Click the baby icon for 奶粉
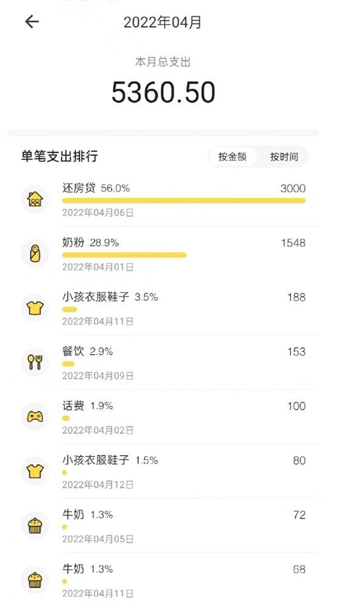This screenshot has height=608, width=364. click(x=35, y=253)
